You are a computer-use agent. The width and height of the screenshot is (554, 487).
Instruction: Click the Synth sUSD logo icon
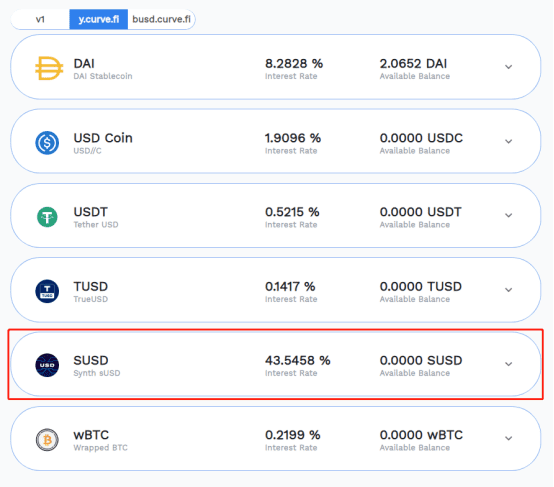point(47,365)
